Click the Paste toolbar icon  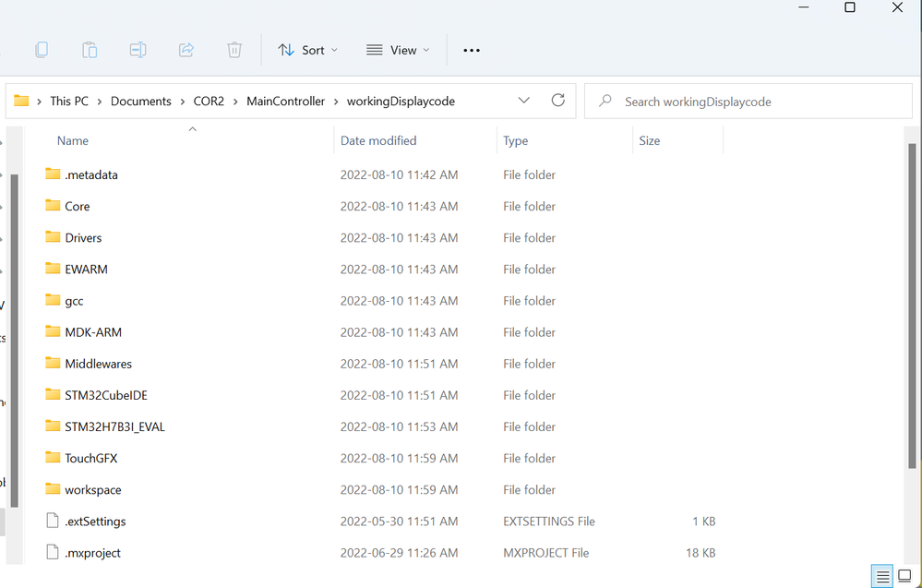click(90, 50)
